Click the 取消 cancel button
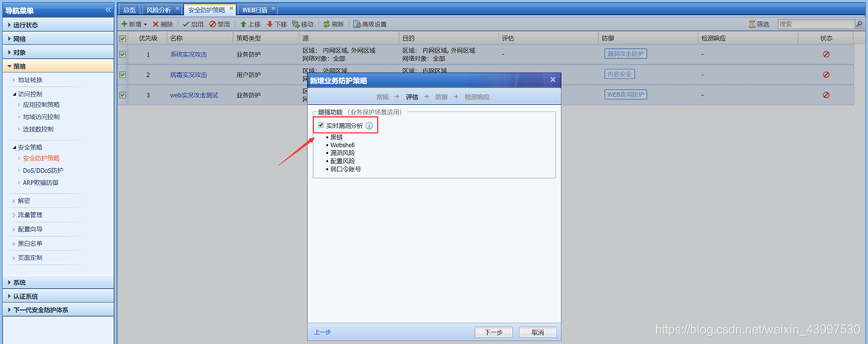 (x=538, y=333)
